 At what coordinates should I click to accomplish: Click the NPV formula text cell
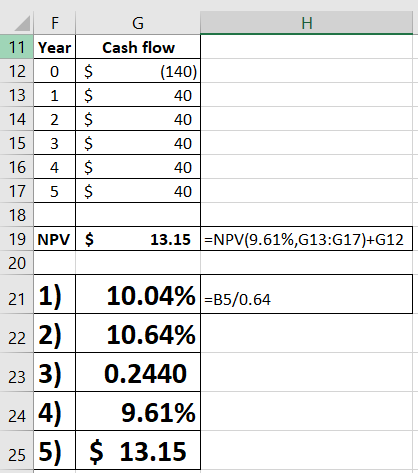pyautogui.click(x=307, y=239)
